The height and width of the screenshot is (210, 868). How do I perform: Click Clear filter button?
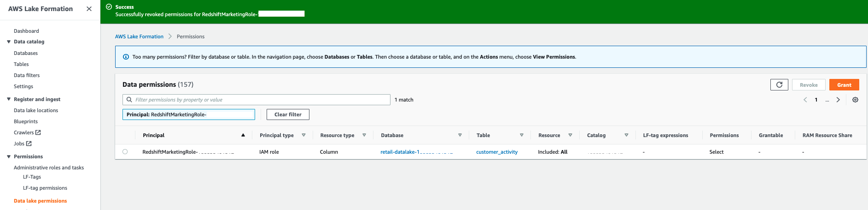tap(288, 114)
